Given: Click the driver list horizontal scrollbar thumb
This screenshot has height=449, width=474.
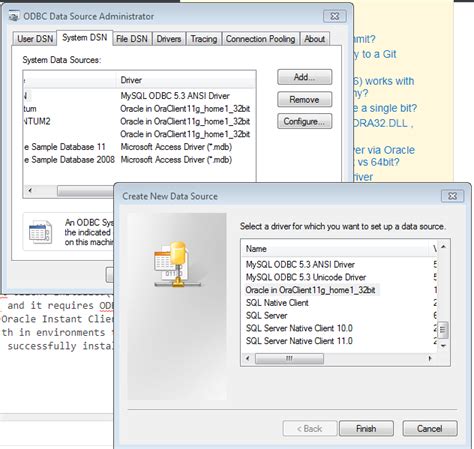Looking at the screenshot, I should [289, 359].
